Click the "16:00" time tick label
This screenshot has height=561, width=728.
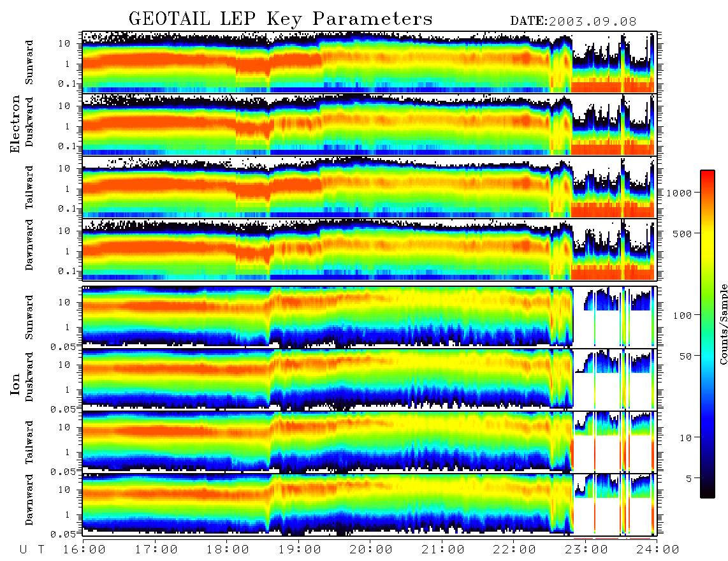click(85, 550)
